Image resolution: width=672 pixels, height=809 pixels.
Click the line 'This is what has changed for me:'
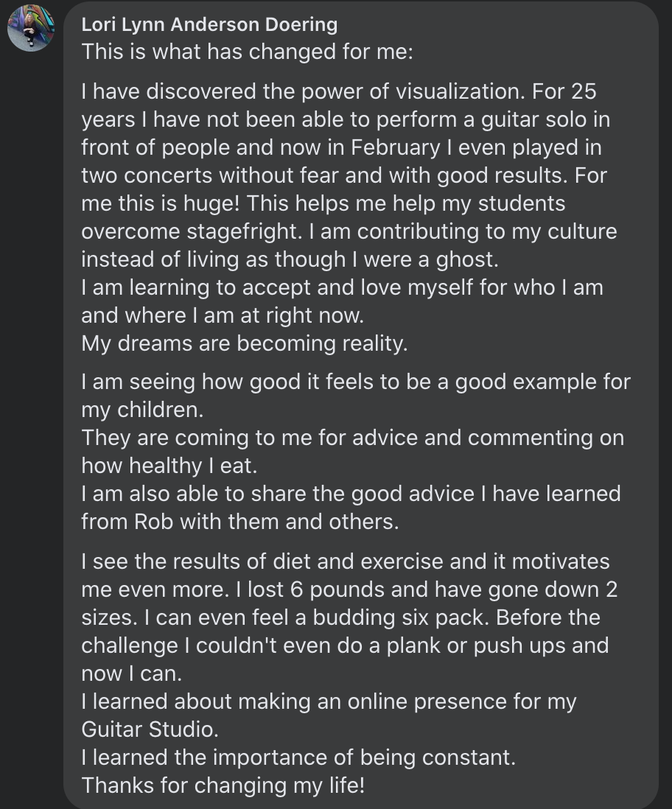[x=248, y=52]
